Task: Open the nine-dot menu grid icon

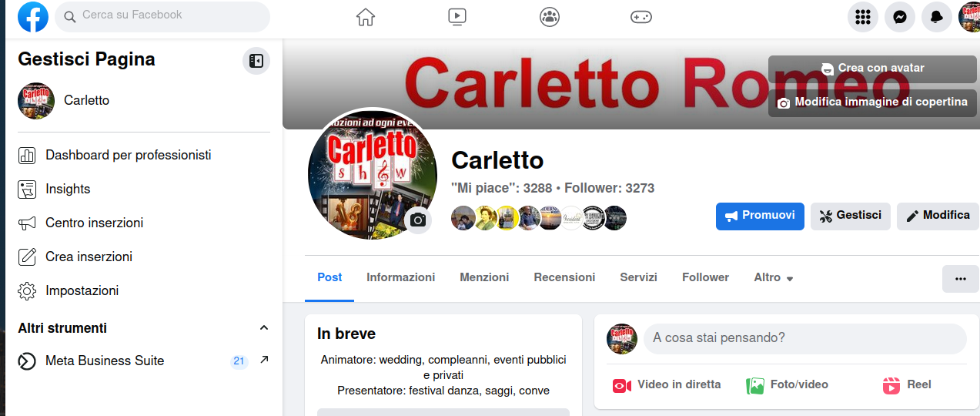Action: pyautogui.click(x=863, y=17)
